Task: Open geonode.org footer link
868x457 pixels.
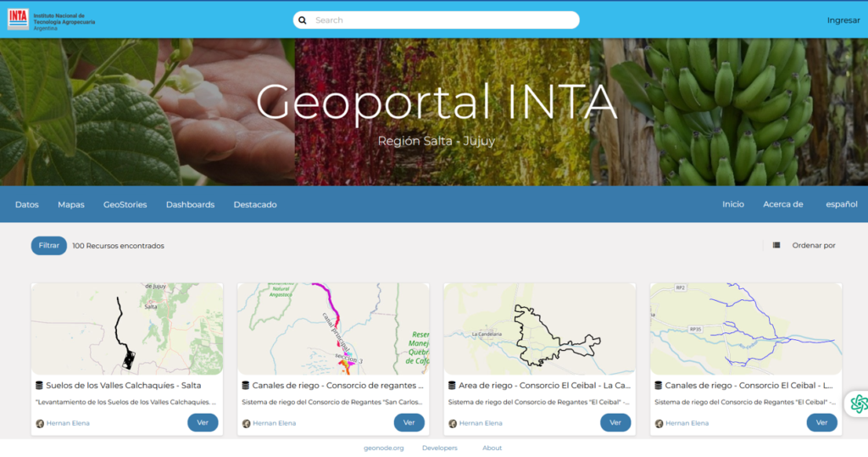Action: coord(384,449)
